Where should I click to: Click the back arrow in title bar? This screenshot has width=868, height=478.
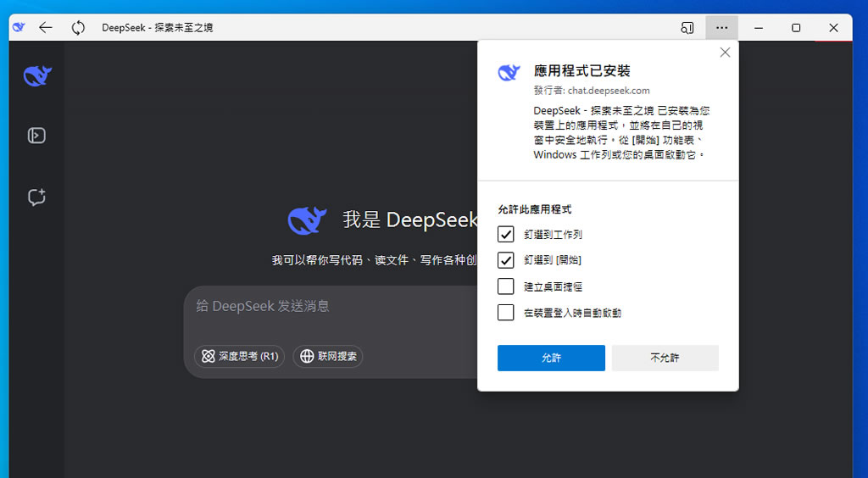click(x=46, y=28)
